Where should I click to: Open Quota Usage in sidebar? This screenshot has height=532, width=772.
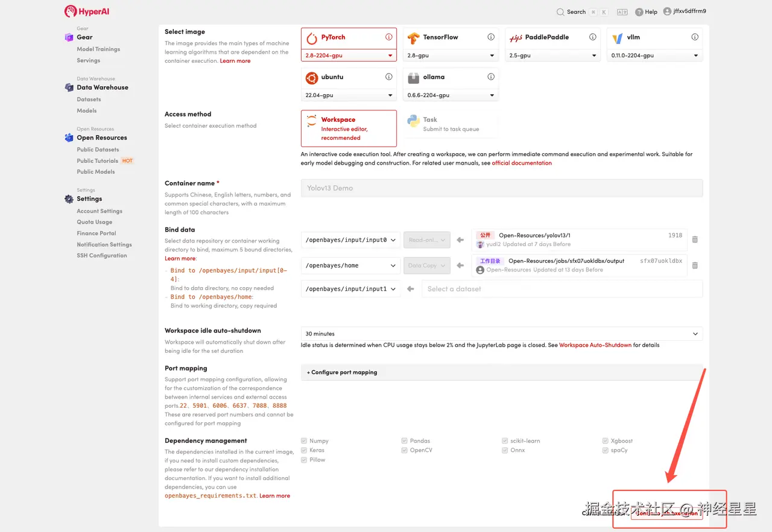coord(95,222)
